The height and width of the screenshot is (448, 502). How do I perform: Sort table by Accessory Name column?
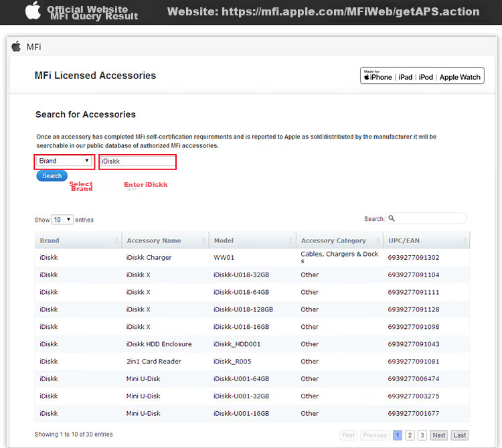click(x=165, y=240)
